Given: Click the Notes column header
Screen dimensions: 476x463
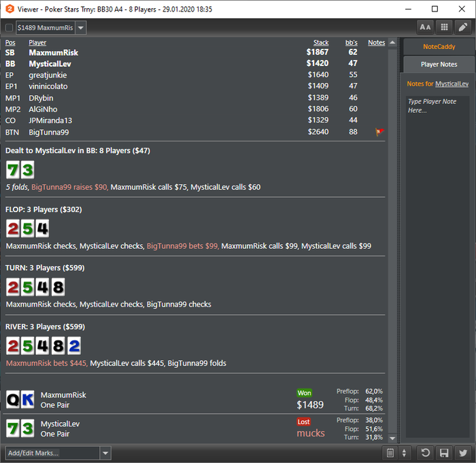Looking at the screenshot, I should coord(377,43).
